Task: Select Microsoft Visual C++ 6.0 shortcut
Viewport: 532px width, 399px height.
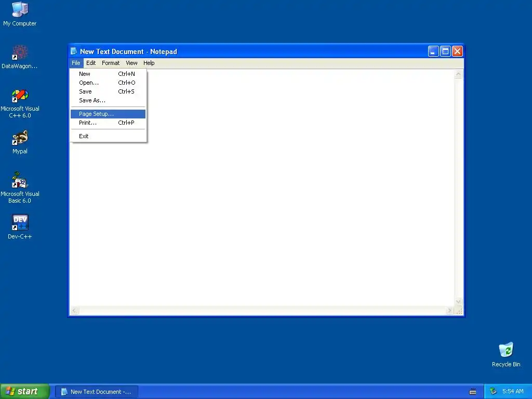Action: (x=20, y=103)
